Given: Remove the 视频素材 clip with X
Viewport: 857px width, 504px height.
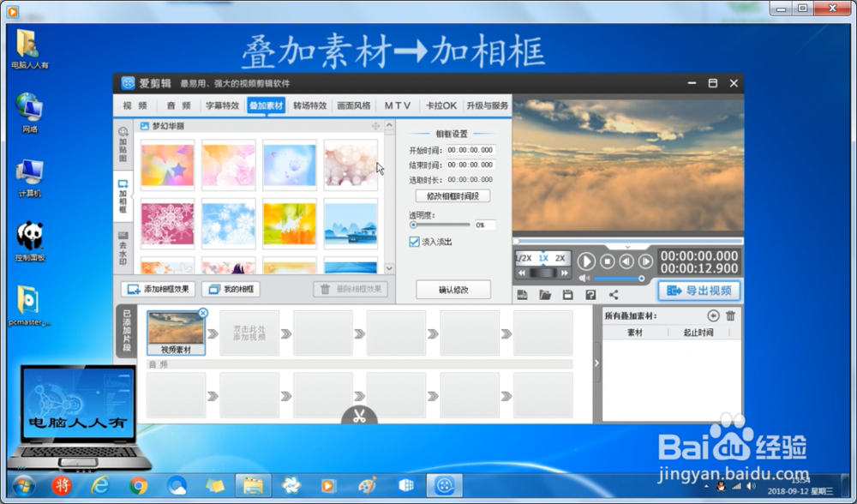Looking at the screenshot, I should 203,313.
